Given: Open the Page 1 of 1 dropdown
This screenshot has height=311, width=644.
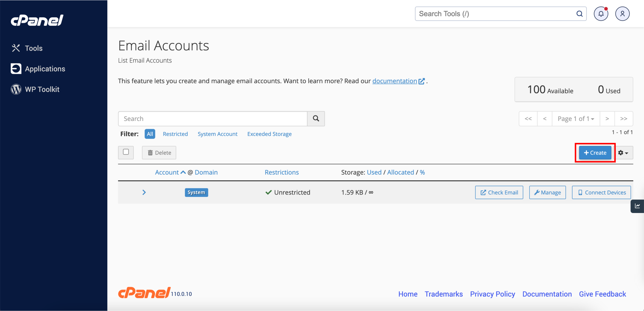Looking at the screenshot, I should point(576,119).
